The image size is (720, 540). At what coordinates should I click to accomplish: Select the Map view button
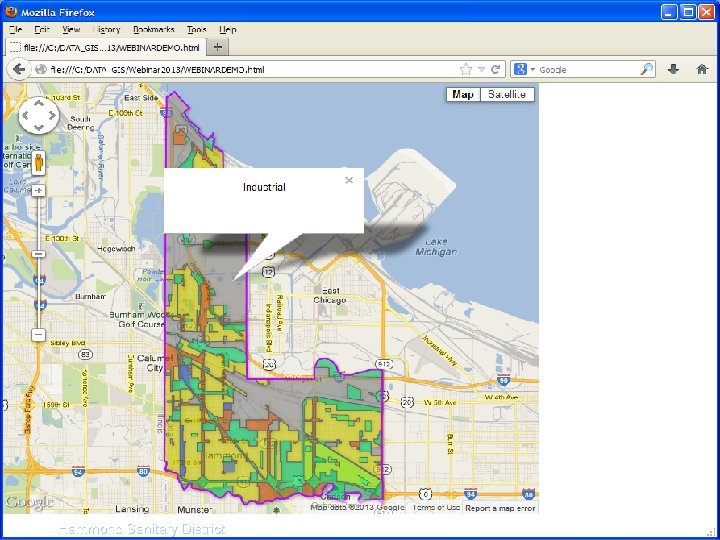463,94
